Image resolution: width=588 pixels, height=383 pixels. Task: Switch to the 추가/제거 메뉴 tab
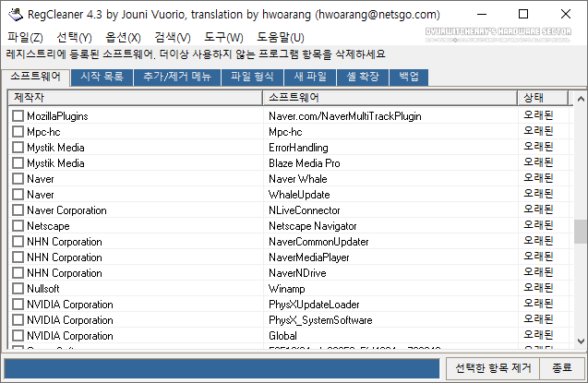(x=177, y=78)
